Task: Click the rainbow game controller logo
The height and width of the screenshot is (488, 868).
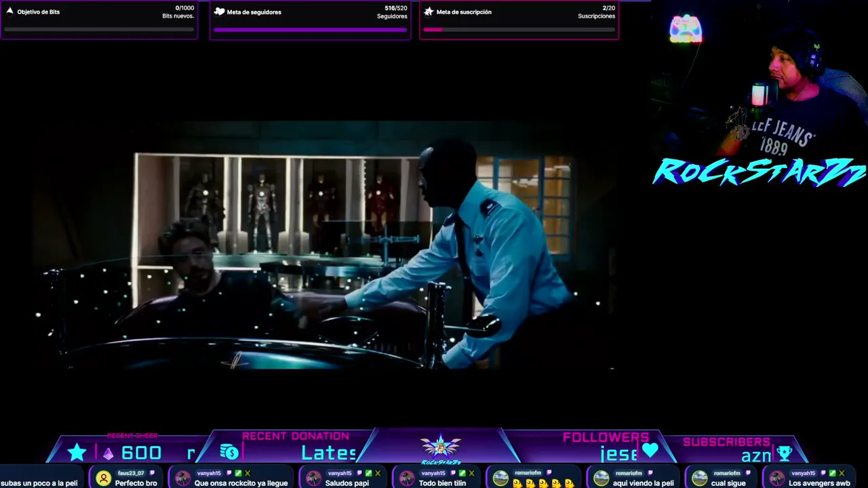Action: [686, 28]
